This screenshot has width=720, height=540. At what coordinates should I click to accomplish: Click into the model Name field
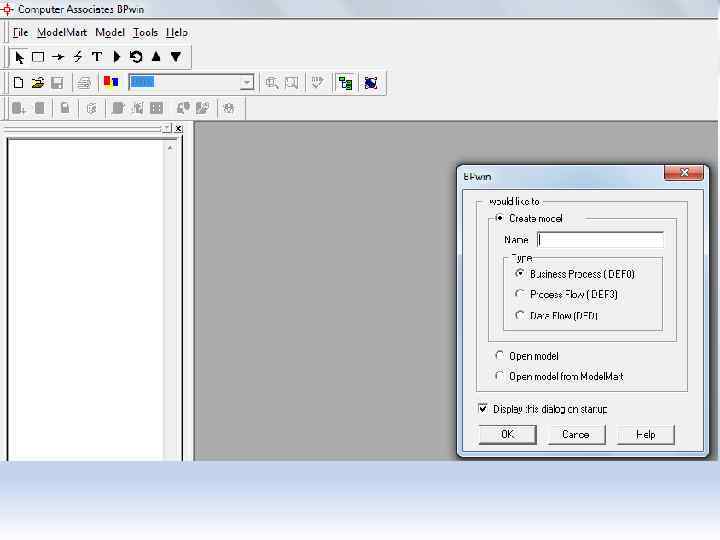600,240
